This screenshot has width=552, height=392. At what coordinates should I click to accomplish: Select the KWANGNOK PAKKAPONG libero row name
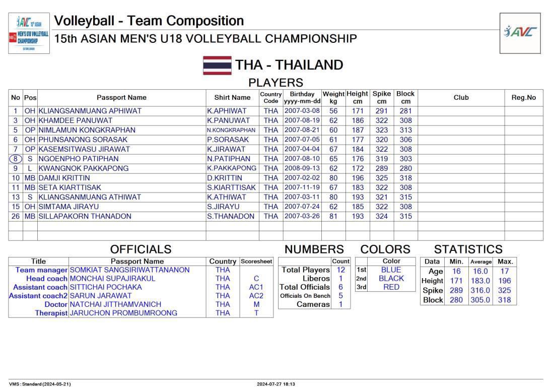tap(84, 168)
